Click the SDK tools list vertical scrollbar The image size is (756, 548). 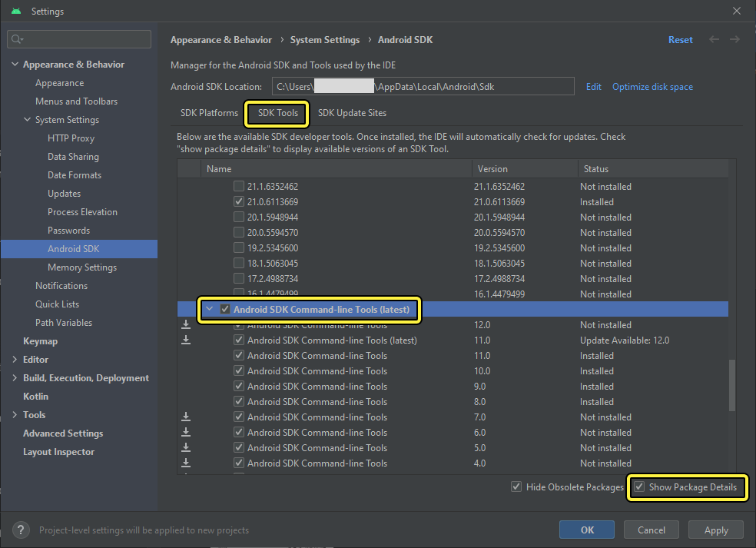(732, 385)
